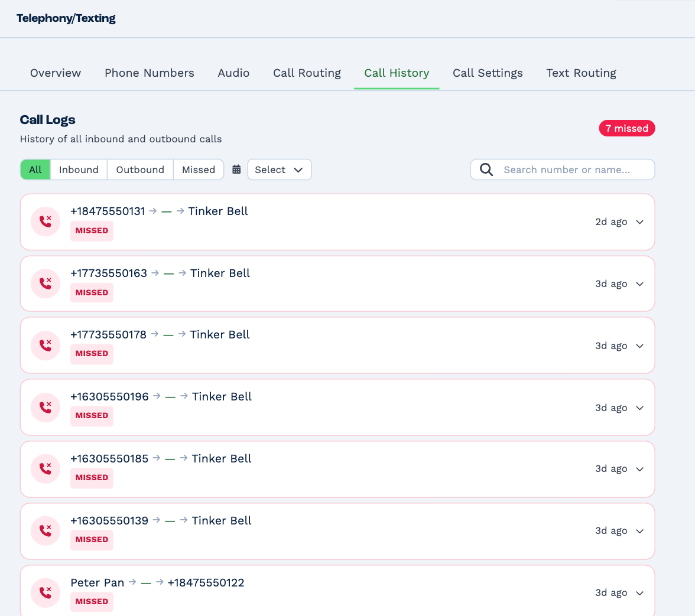
Task: Click the number +17735550178
Action: pyautogui.click(x=109, y=335)
